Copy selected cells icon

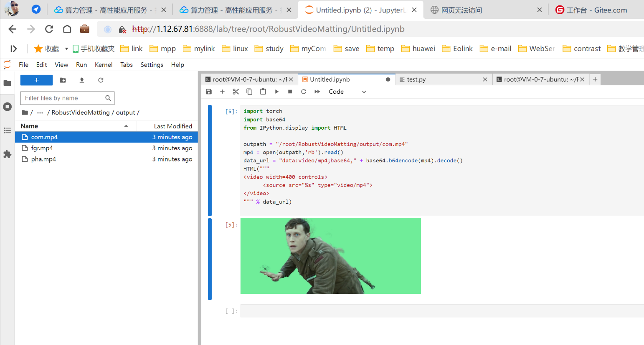249,92
